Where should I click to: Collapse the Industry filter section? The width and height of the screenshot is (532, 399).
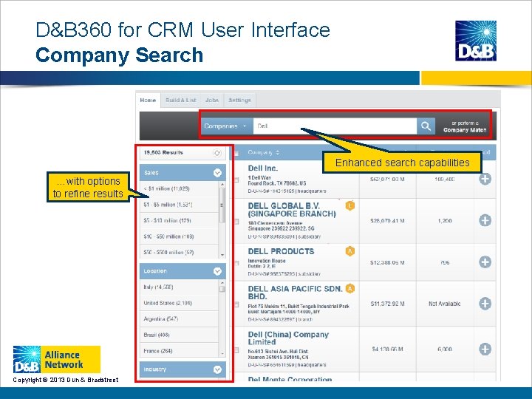[217, 369]
